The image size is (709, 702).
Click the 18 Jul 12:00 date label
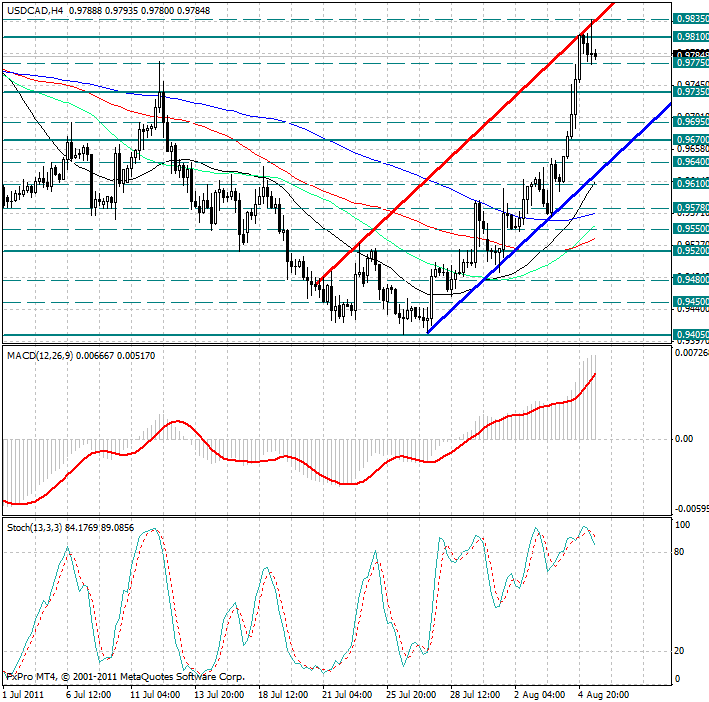pos(284,694)
